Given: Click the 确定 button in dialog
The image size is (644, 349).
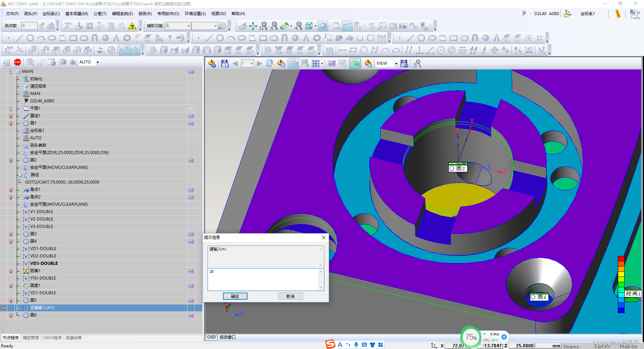Looking at the screenshot, I should (x=235, y=296).
